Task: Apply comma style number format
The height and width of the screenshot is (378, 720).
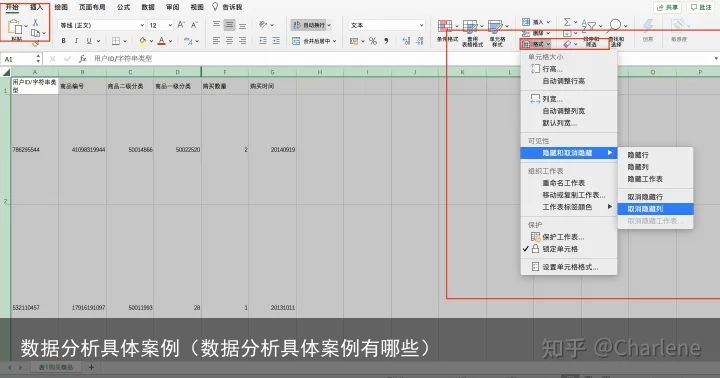Action: pos(386,41)
